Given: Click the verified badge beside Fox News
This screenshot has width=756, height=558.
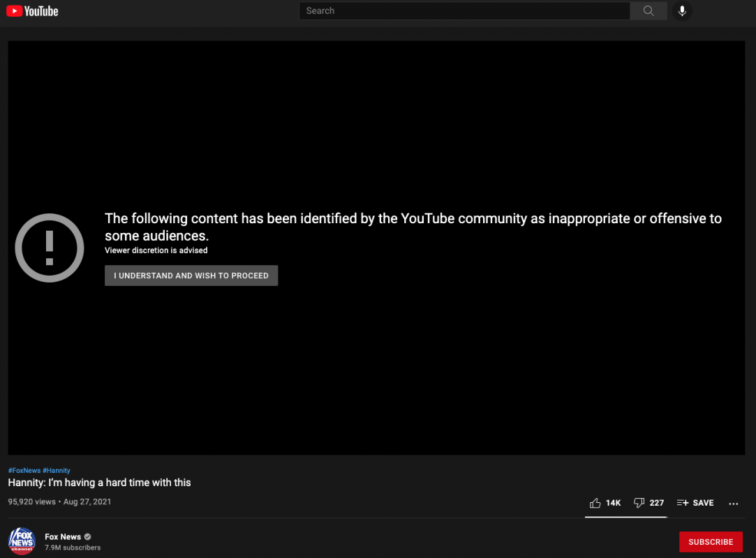Looking at the screenshot, I should [x=88, y=537].
